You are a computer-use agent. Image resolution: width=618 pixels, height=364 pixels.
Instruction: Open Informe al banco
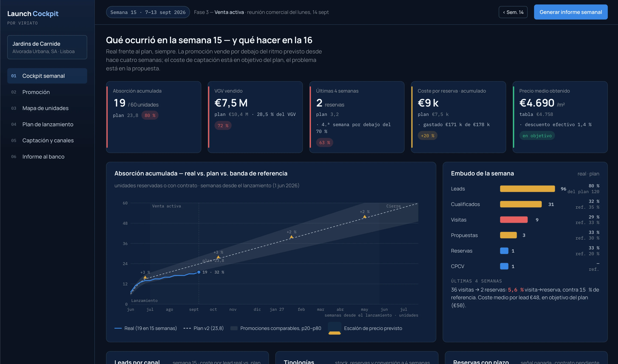47,156
